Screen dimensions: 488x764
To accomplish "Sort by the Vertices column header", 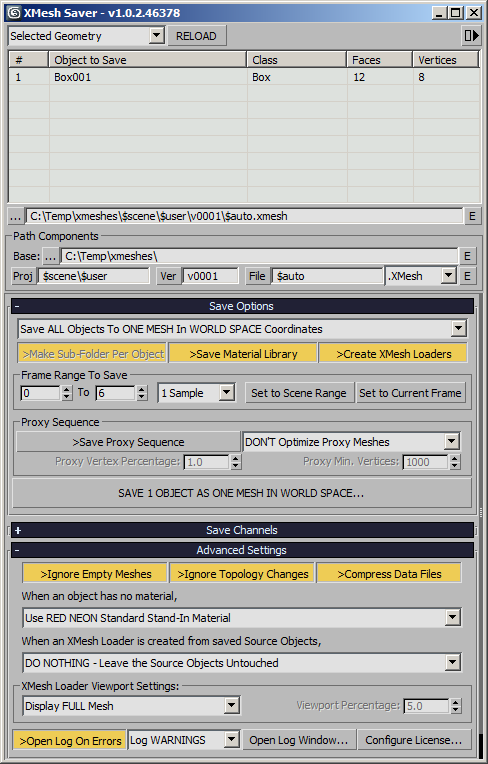I will (x=446, y=60).
